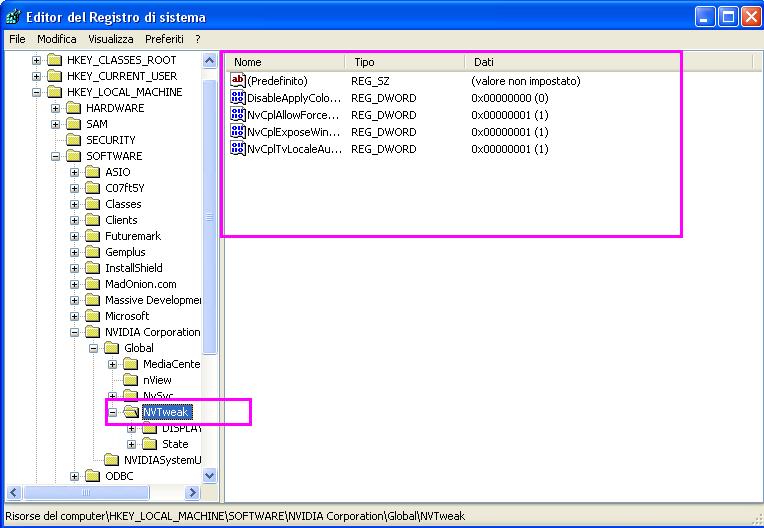The height and width of the screenshot is (528, 764).
Task: Click the (Predefinito) string value icon
Action: pos(238,80)
